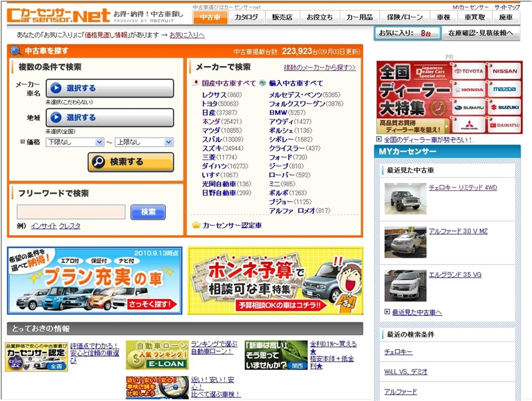The width and height of the screenshot is (532, 401).
Task: Click the Carsensor.Net logo
Action: point(58,15)
